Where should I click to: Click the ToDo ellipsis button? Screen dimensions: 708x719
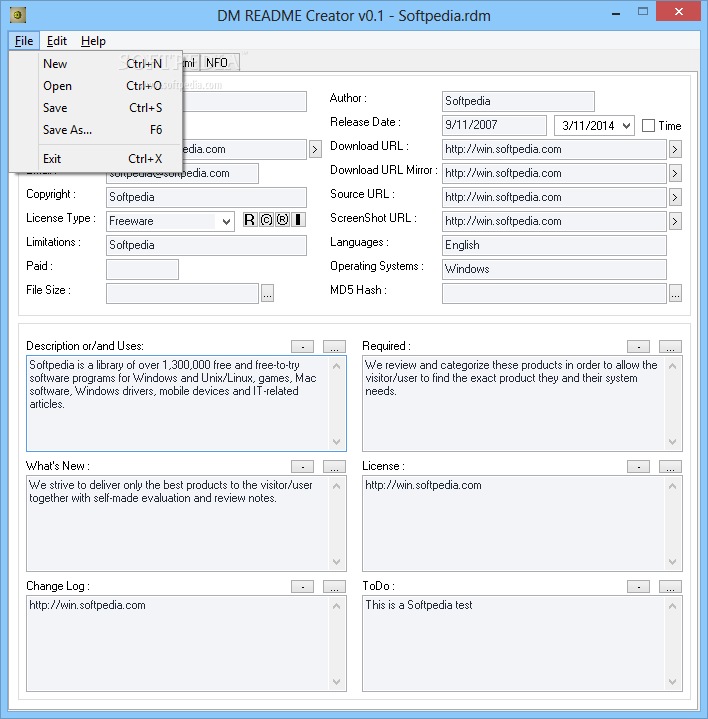click(x=670, y=586)
